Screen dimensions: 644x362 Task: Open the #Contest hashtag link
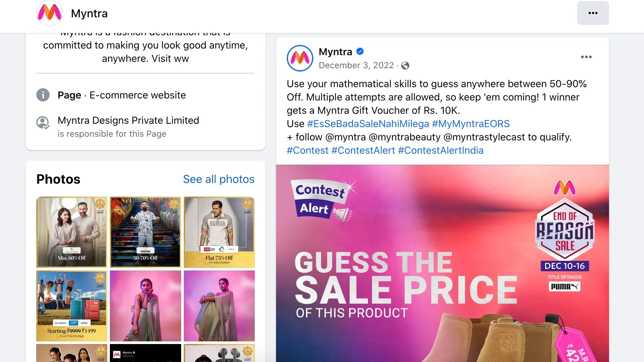coord(308,150)
